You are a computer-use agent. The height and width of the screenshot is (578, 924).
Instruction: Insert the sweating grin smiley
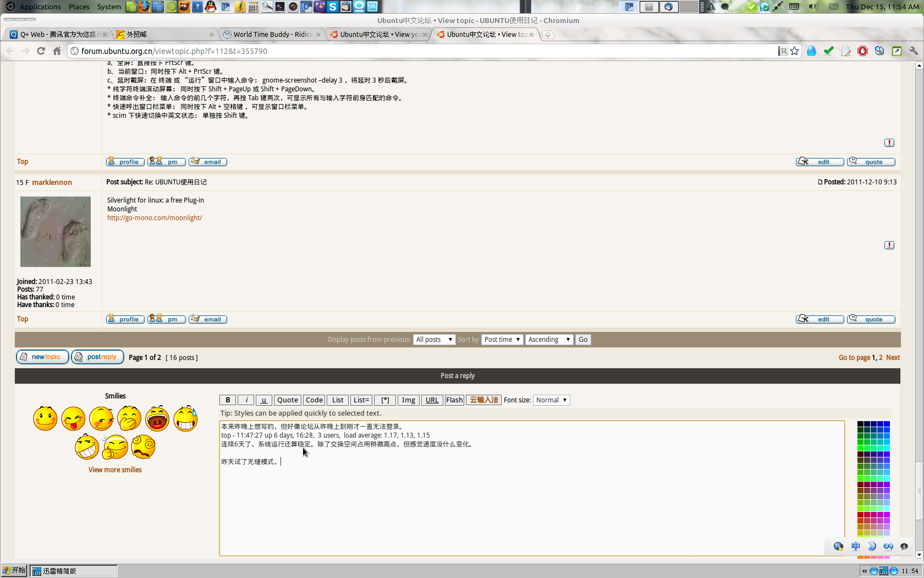coord(185,419)
